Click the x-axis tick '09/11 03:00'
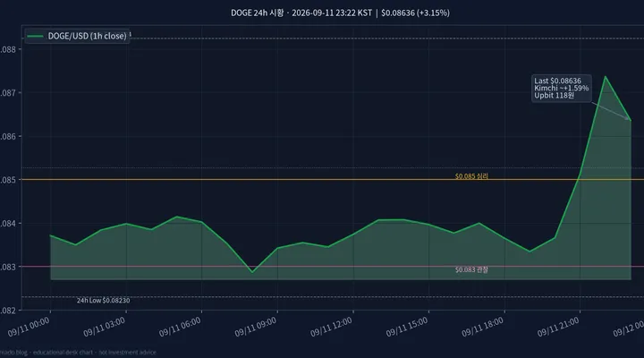Screen dimensions: 644x358 [105, 328]
